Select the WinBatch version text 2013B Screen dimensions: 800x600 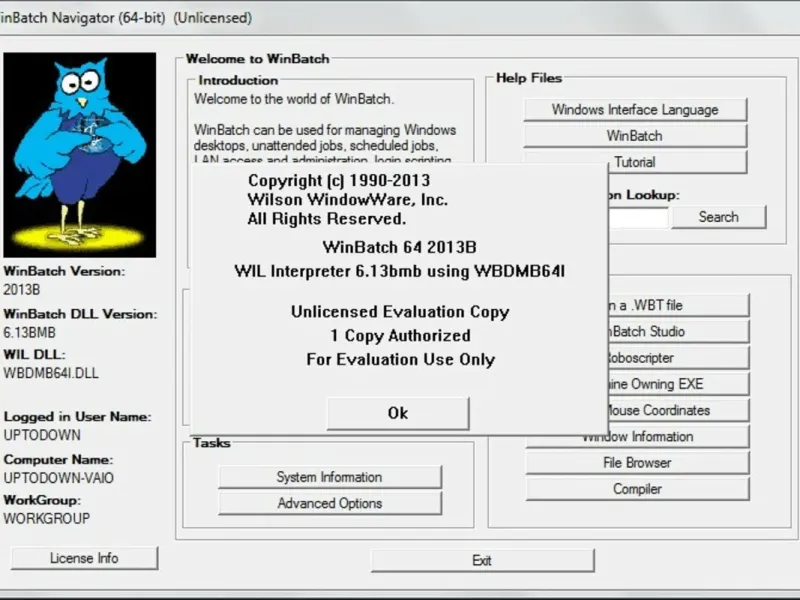click(21, 290)
